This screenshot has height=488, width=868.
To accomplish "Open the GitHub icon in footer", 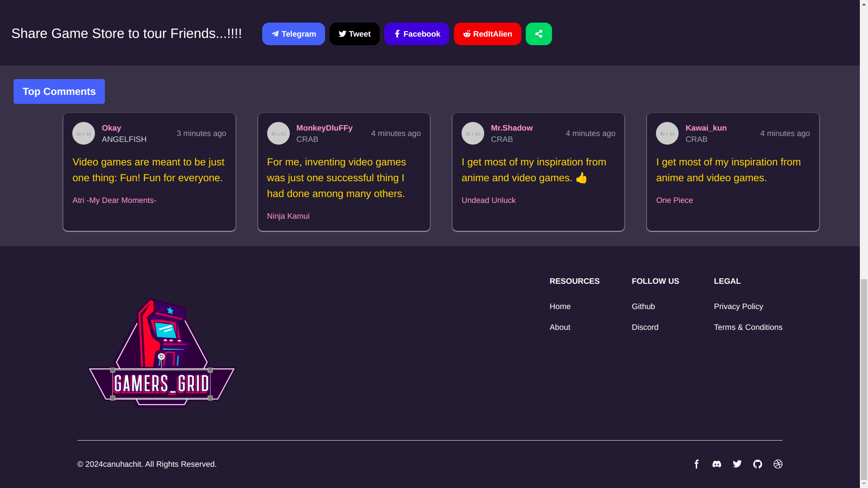I will [x=758, y=464].
